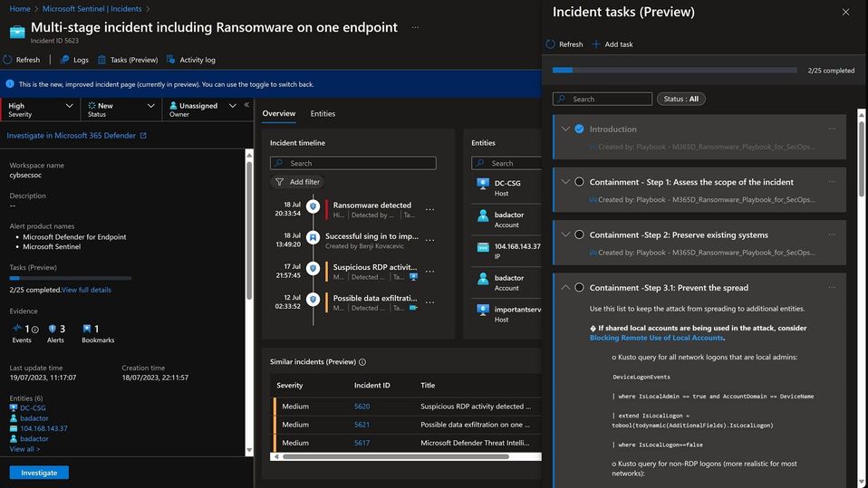Open the ellipsis menu beside the incident title
The width and height of the screenshot is (868, 488).
point(415,27)
